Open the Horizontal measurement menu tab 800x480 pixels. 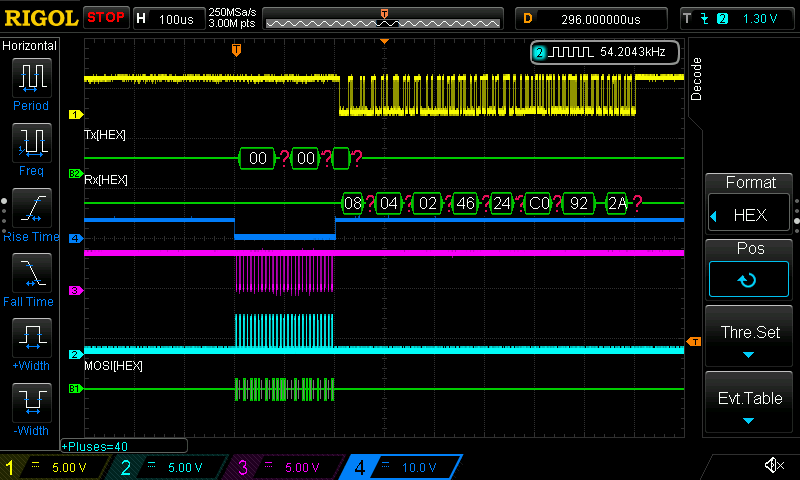point(30,46)
